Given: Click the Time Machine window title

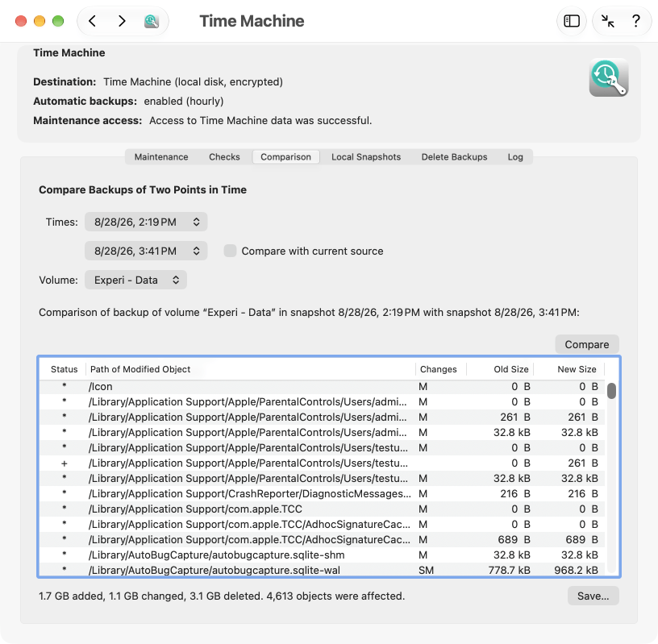Looking at the screenshot, I should [x=252, y=21].
